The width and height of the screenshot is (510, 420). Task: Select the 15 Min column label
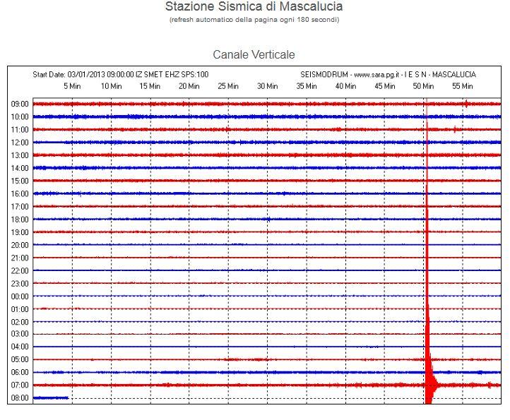(150, 86)
